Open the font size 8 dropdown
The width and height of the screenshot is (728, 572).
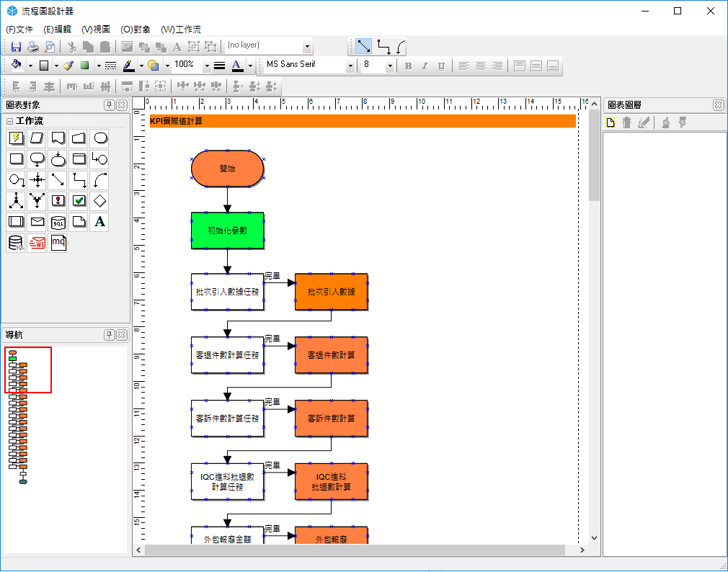point(390,66)
